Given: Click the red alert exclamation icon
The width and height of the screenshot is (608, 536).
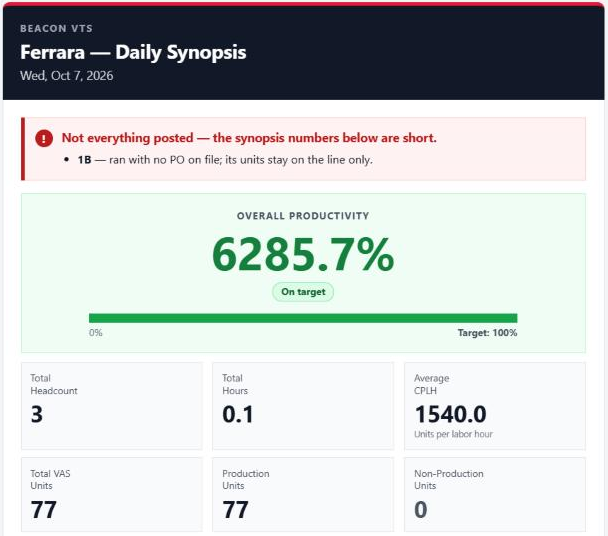Looking at the screenshot, I should pyautogui.click(x=44, y=138).
